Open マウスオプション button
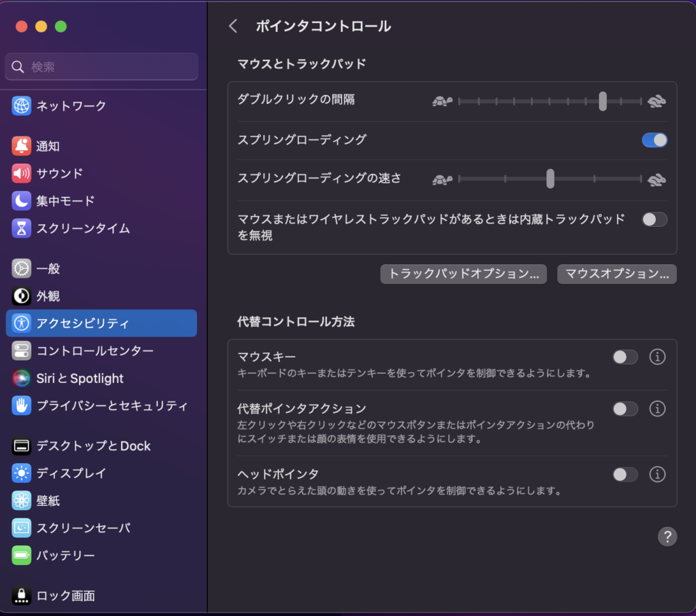 point(616,274)
